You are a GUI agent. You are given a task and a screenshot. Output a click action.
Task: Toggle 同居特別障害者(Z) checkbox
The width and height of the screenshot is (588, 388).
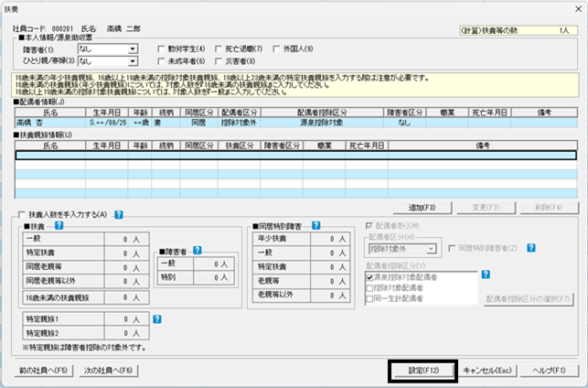(x=452, y=248)
